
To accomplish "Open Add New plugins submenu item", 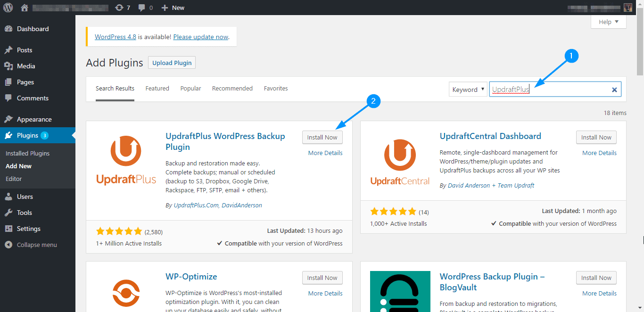I will [19, 166].
